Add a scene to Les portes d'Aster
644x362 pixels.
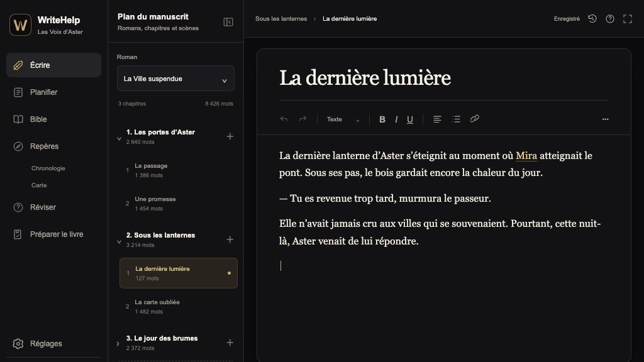[x=230, y=136]
